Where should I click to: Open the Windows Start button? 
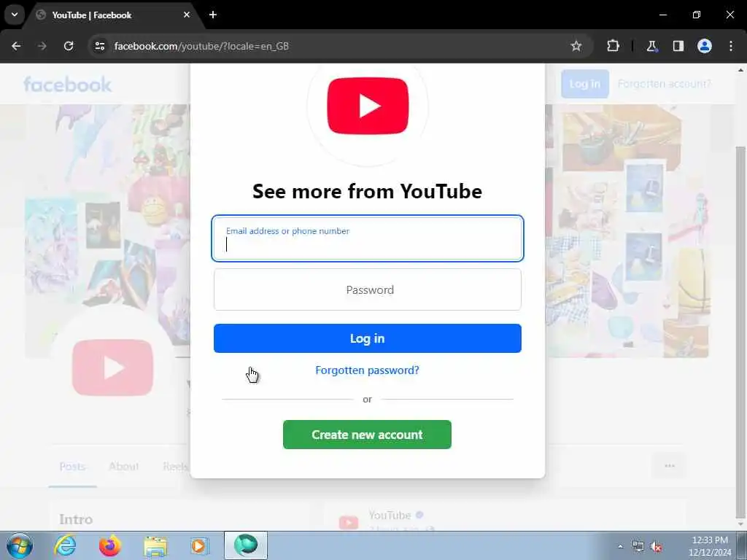(20, 545)
